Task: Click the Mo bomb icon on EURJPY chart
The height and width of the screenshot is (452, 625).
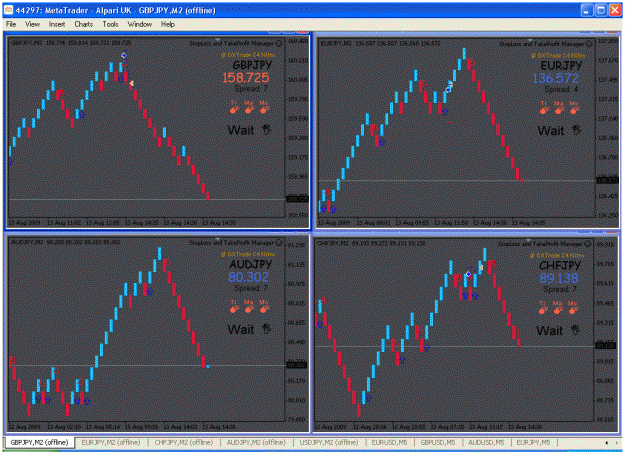Action: tap(574, 110)
